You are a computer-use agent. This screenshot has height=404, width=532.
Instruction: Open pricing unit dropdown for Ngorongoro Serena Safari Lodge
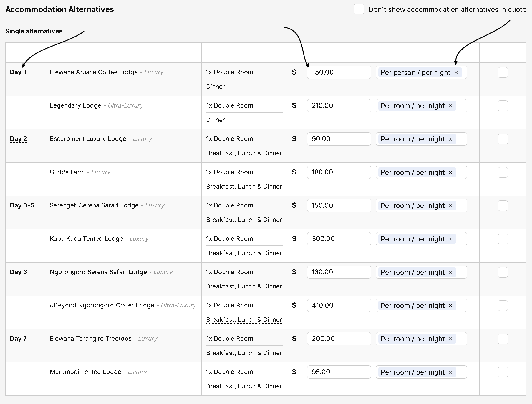pyautogui.click(x=421, y=272)
